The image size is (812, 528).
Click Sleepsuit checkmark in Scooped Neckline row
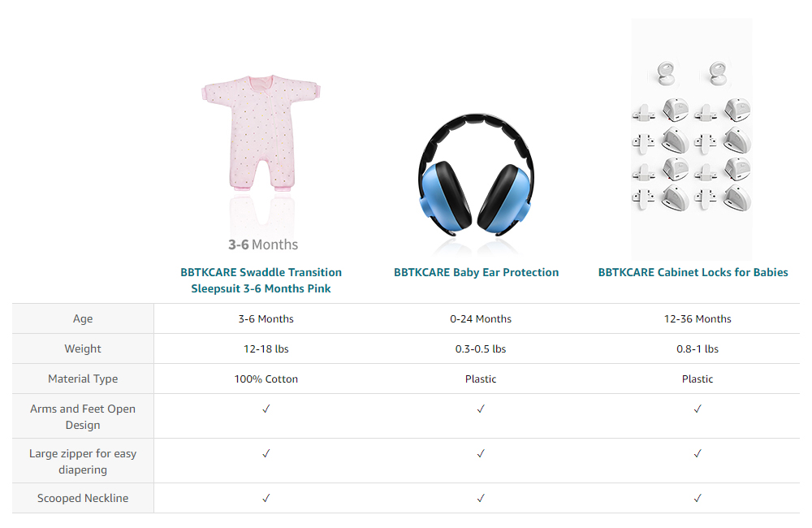(266, 498)
